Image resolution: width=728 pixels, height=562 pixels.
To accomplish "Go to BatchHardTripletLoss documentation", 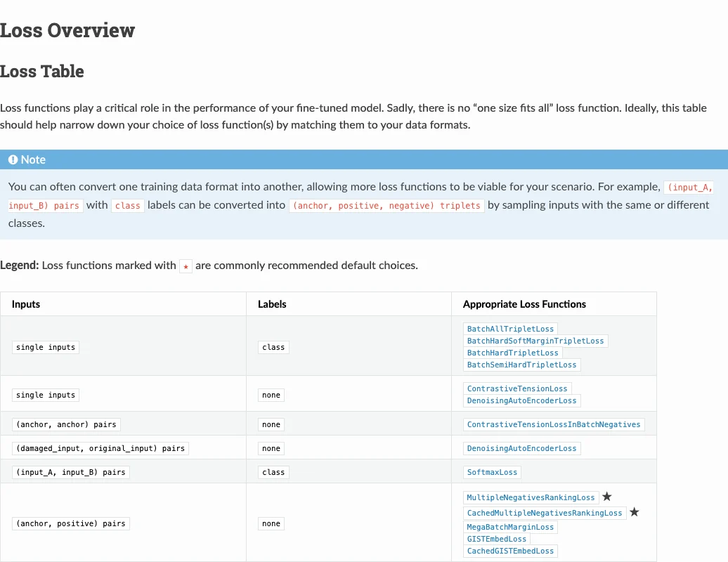I will coord(512,353).
